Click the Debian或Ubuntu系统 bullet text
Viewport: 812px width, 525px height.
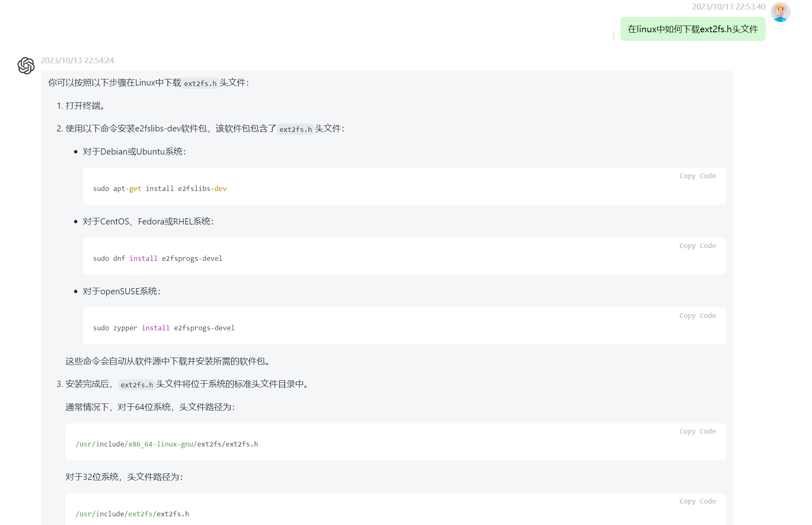(x=134, y=152)
